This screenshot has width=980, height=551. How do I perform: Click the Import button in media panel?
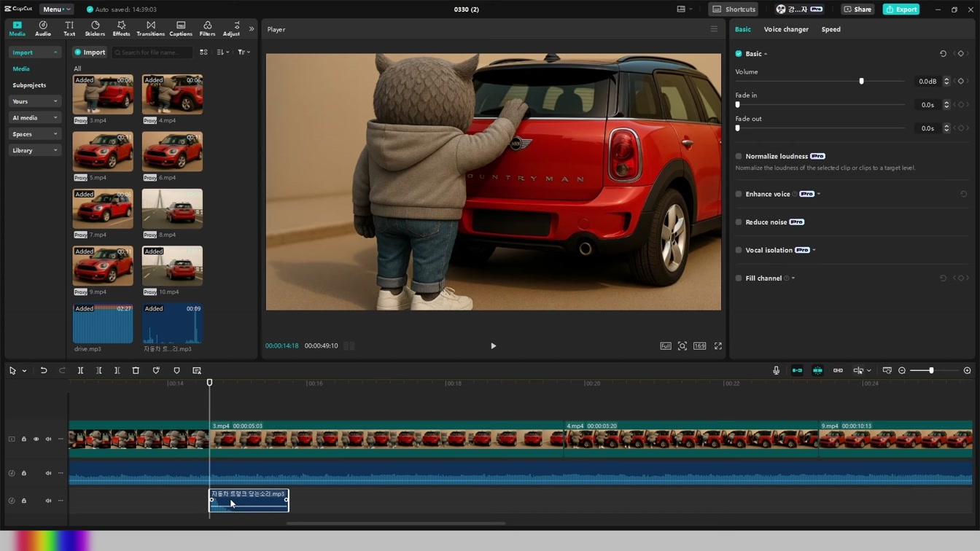coord(90,52)
